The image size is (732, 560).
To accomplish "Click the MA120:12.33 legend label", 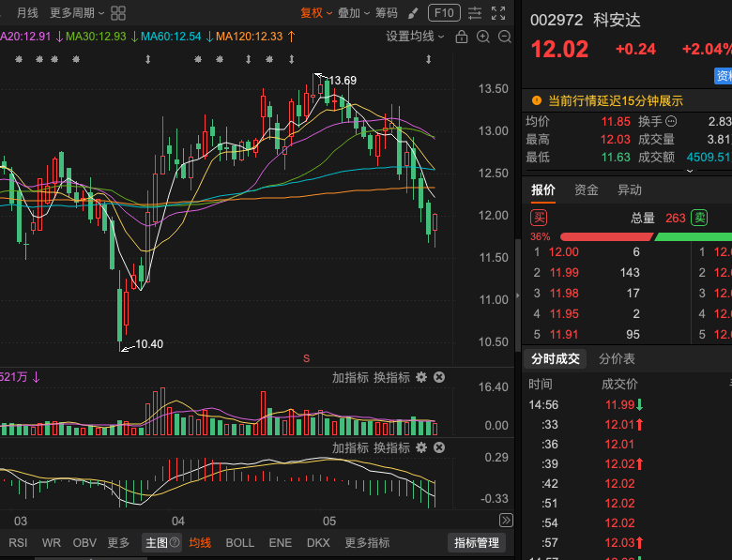I will pos(250,37).
